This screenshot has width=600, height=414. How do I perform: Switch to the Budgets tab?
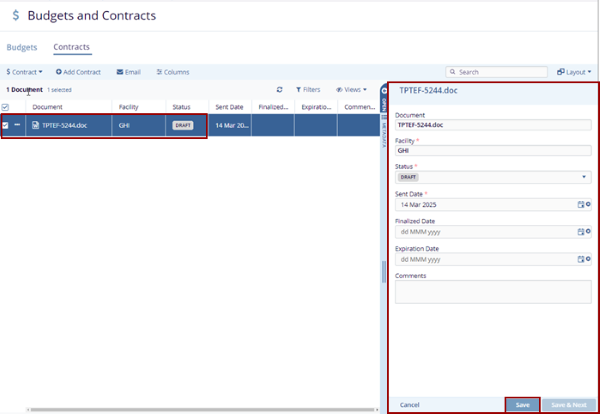click(x=22, y=47)
